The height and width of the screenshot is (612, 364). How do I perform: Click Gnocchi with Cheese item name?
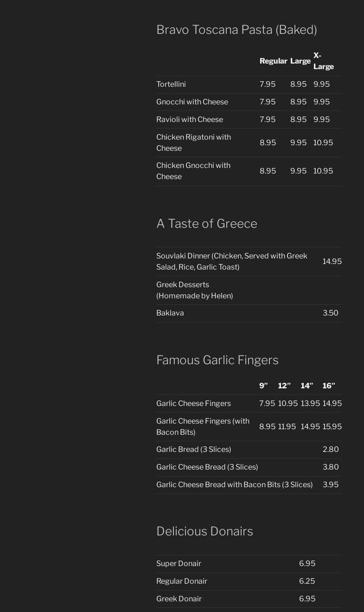coord(192,102)
